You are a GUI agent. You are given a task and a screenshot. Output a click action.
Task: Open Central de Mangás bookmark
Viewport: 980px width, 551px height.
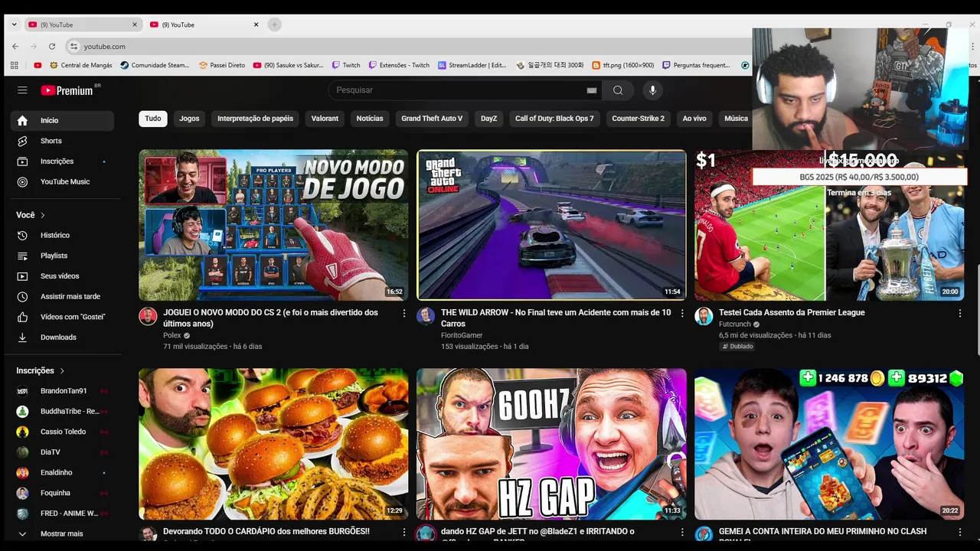[80, 65]
